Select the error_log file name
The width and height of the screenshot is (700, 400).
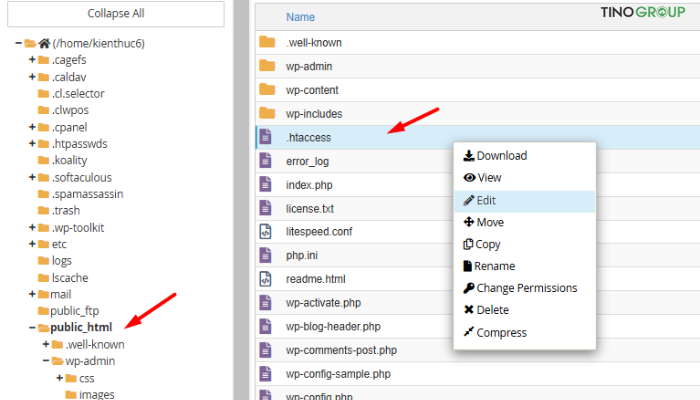click(308, 161)
